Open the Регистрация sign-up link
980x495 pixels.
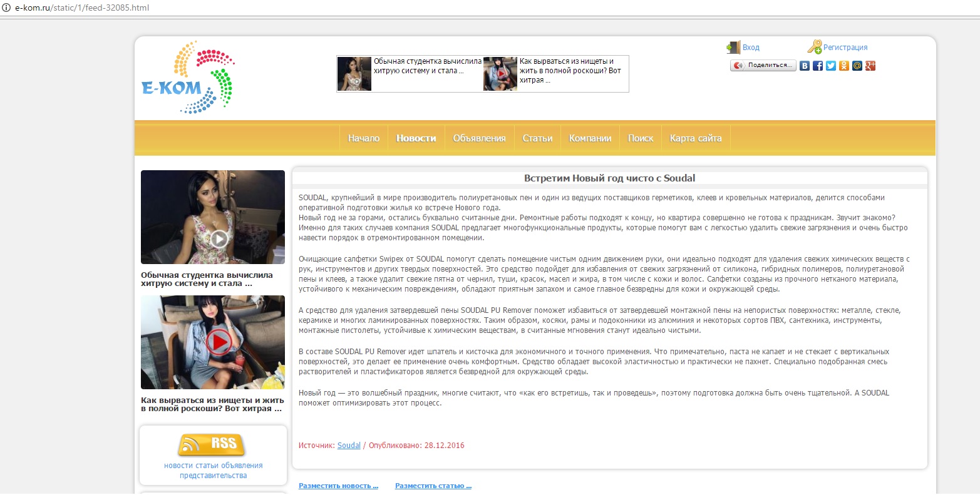pyautogui.click(x=845, y=48)
